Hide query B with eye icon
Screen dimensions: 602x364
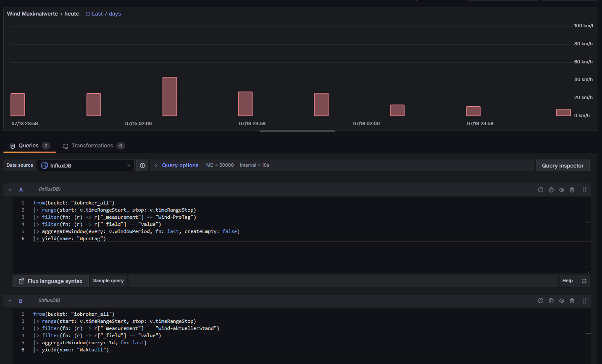(x=562, y=301)
